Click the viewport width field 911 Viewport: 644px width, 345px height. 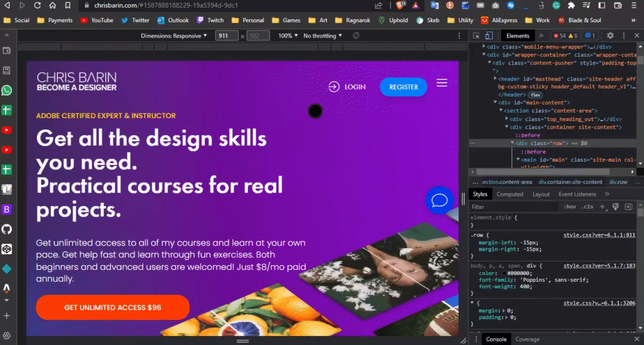coord(227,36)
